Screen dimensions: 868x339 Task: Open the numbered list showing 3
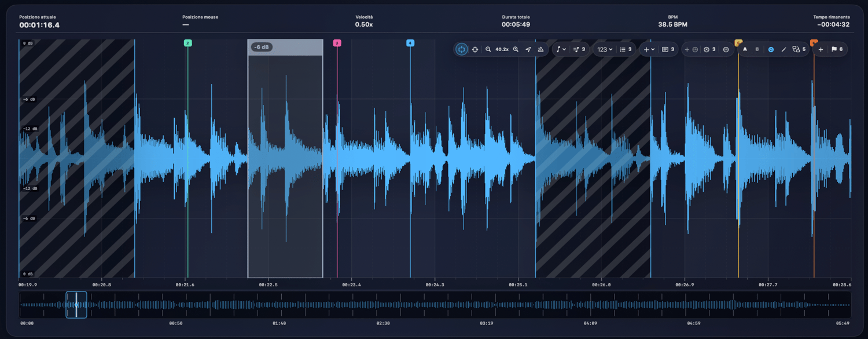pos(626,49)
